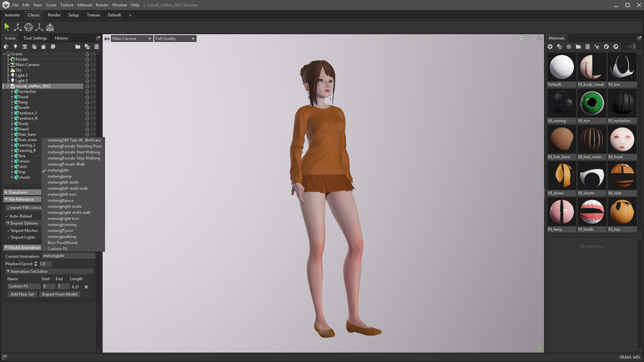Open viewport settings gear icon

(521, 38)
